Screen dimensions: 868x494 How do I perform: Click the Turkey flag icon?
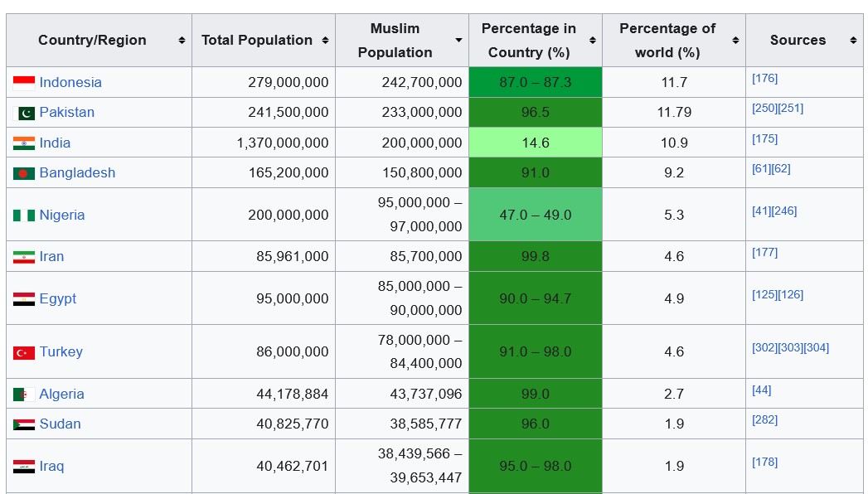pos(23,352)
